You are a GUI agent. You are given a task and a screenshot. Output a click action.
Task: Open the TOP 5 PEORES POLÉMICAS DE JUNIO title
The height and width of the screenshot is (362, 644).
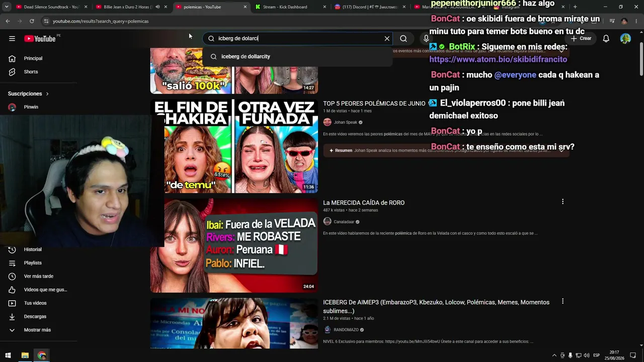pos(374,104)
